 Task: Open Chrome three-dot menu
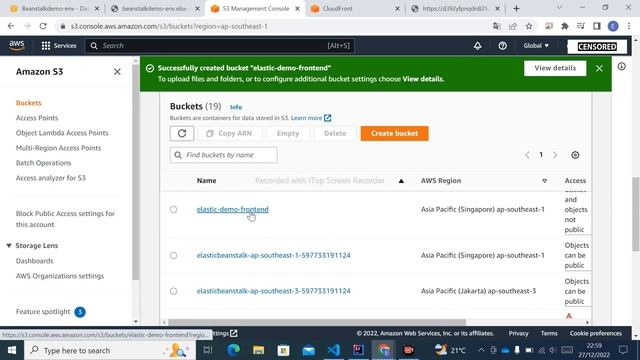pos(629,26)
